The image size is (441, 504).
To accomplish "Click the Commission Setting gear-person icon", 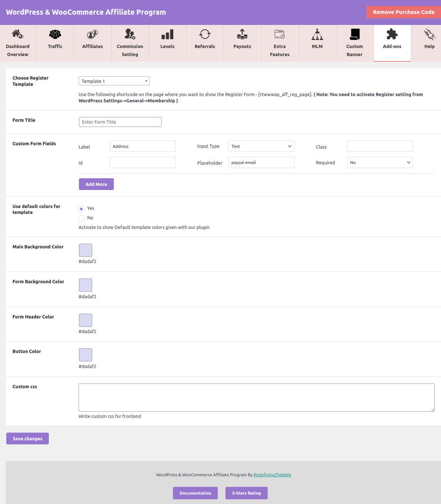I will [130, 34].
